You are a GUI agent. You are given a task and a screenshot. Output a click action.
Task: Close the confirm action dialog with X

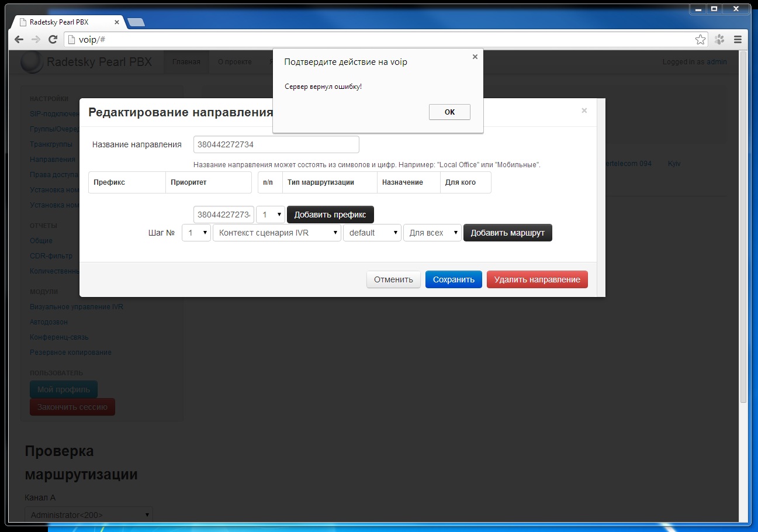pyautogui.click(x=475, y=57)
